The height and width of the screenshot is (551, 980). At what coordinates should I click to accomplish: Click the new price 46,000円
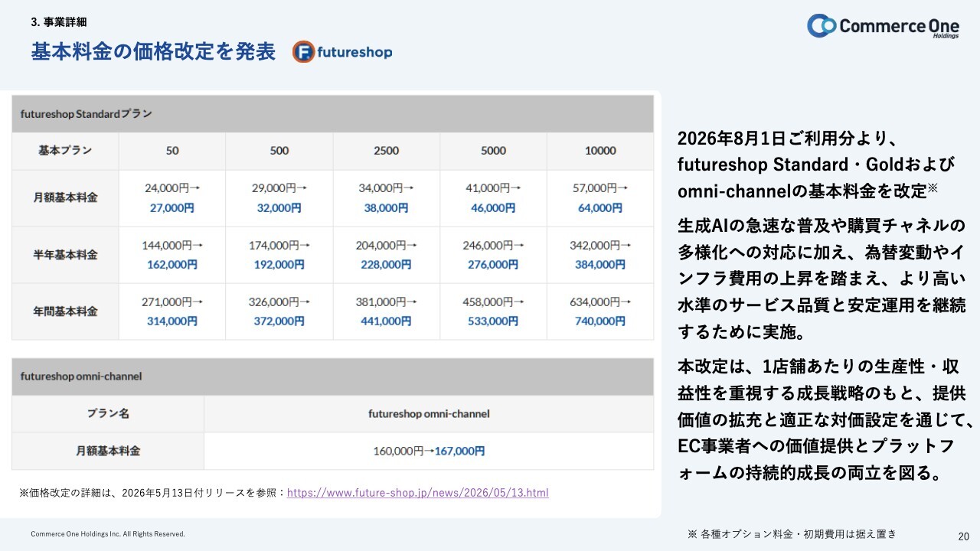click(493, 207)
